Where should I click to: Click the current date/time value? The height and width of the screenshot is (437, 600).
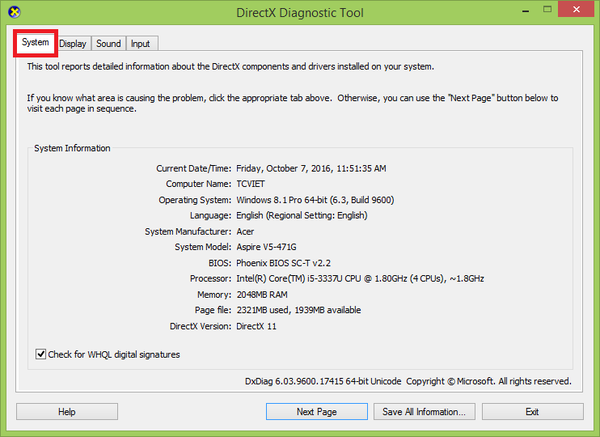pos(311,169)
